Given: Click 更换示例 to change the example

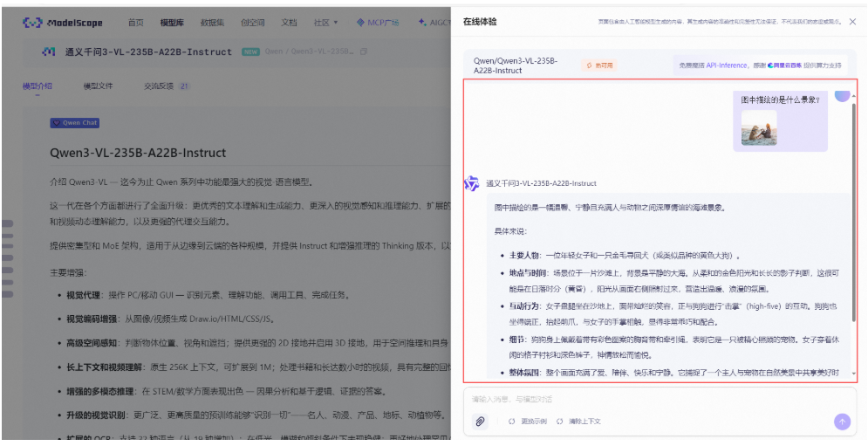Looking at the screenshot, I should pyautogui.click(x=528, y=422).
